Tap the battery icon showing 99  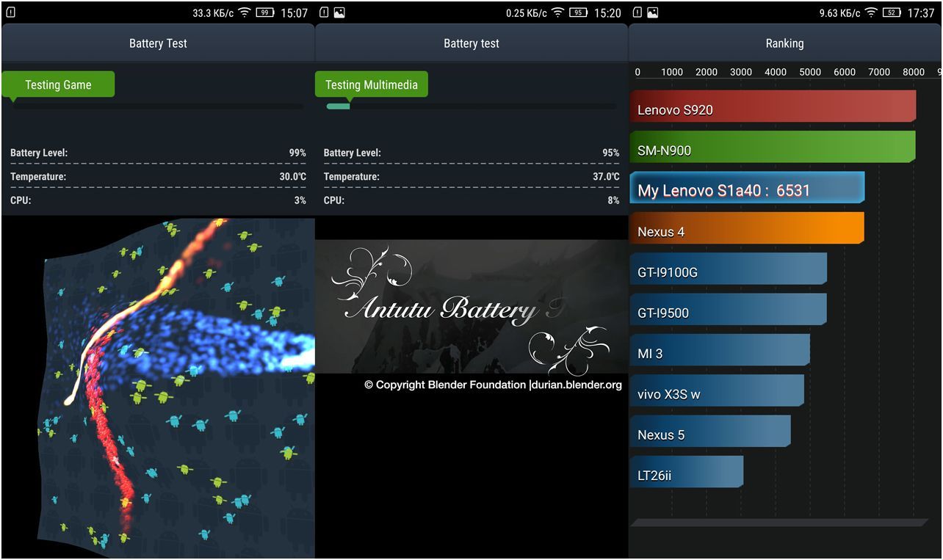264,13
